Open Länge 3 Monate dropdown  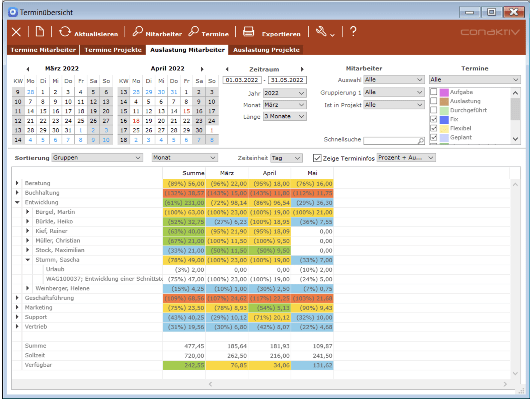coord(285,116)
